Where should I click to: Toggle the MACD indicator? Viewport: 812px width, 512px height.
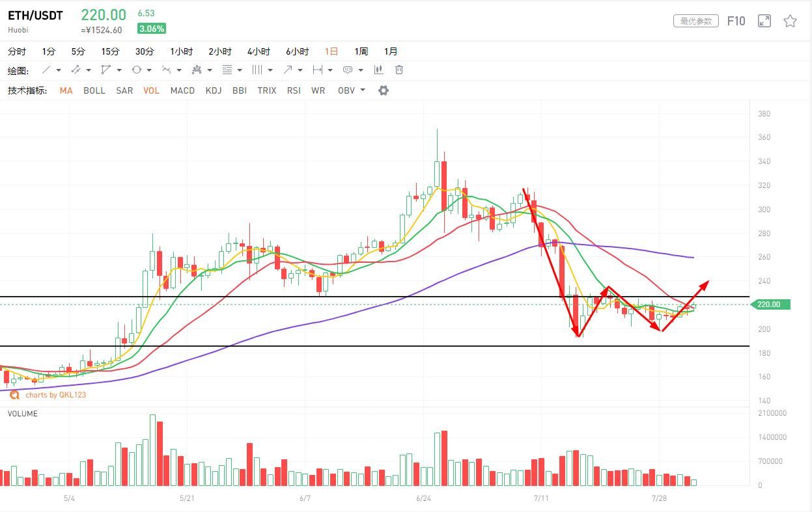(x=182, y=90)
